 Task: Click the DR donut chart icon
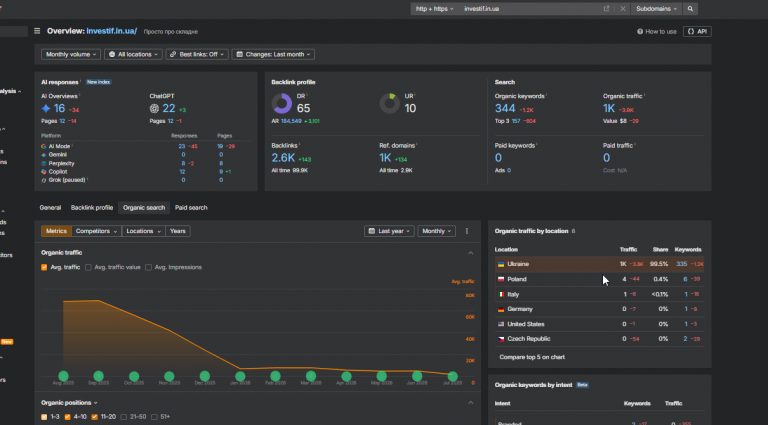click(282, 104)
